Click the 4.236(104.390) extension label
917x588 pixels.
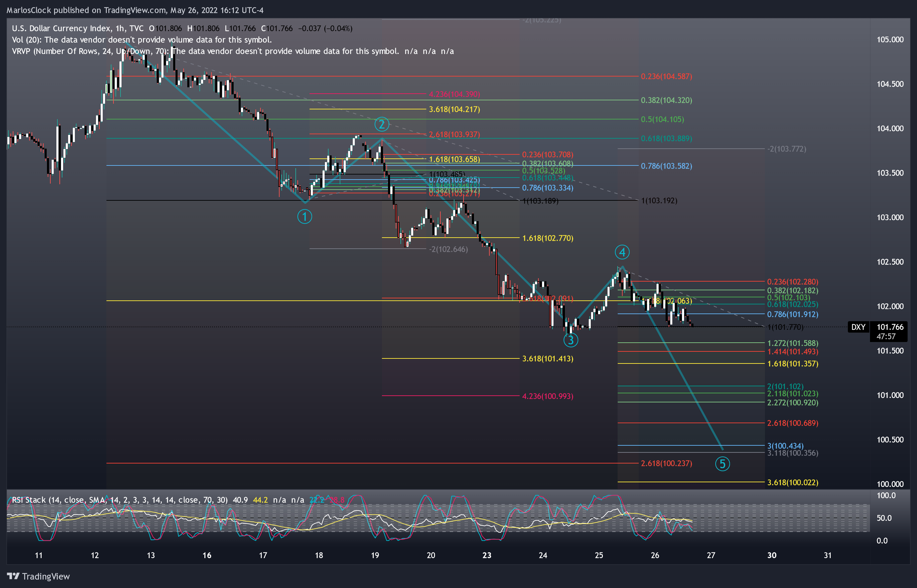[454, 94]
